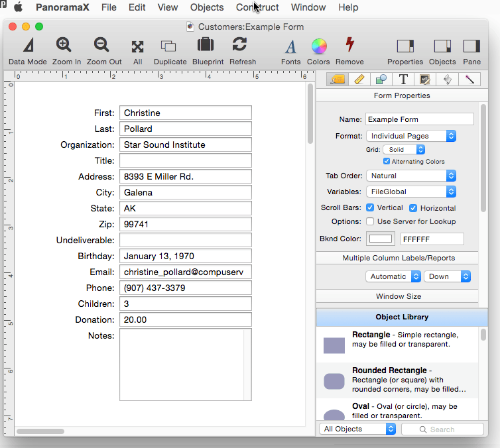The height and width of the screenshot is (448, 500).
Task: Click the Birthday field January 13, 1970
Action: pos(186,256)
